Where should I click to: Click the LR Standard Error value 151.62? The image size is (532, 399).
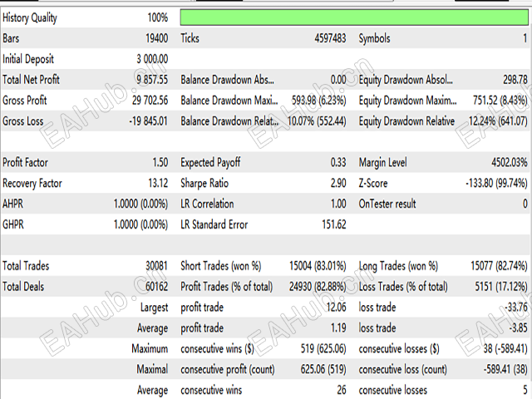coord(334,224)
